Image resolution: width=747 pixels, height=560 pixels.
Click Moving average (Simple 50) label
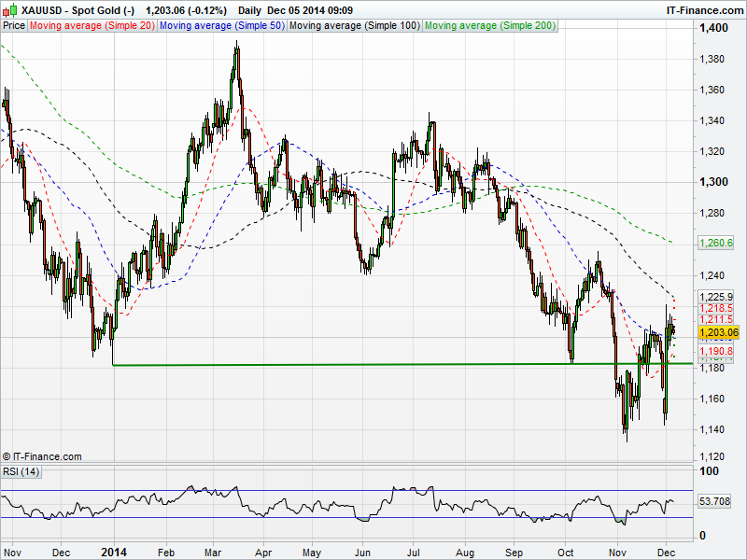click(221, 26)
